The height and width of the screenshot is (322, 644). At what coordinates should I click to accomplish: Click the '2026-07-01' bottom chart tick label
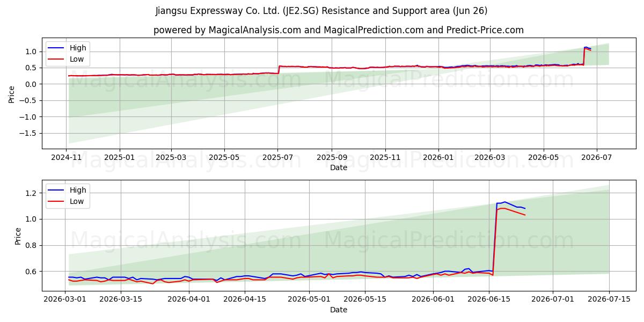[x=553, y=299]
